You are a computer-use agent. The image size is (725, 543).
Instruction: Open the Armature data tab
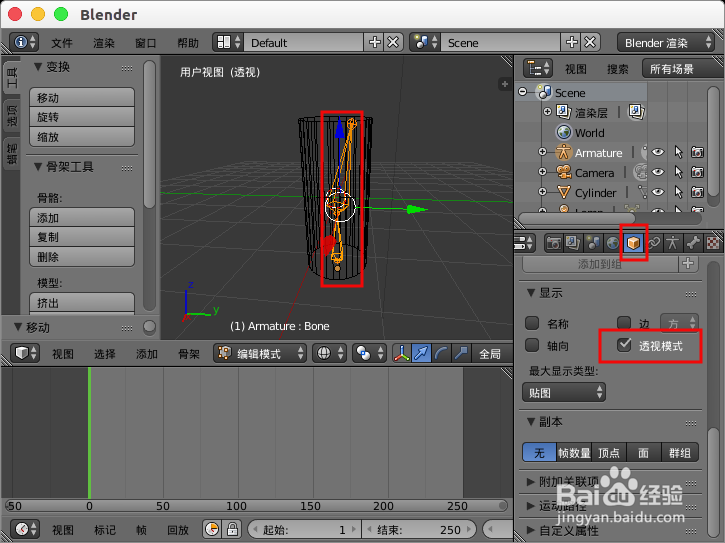click(x=673, y=242)
